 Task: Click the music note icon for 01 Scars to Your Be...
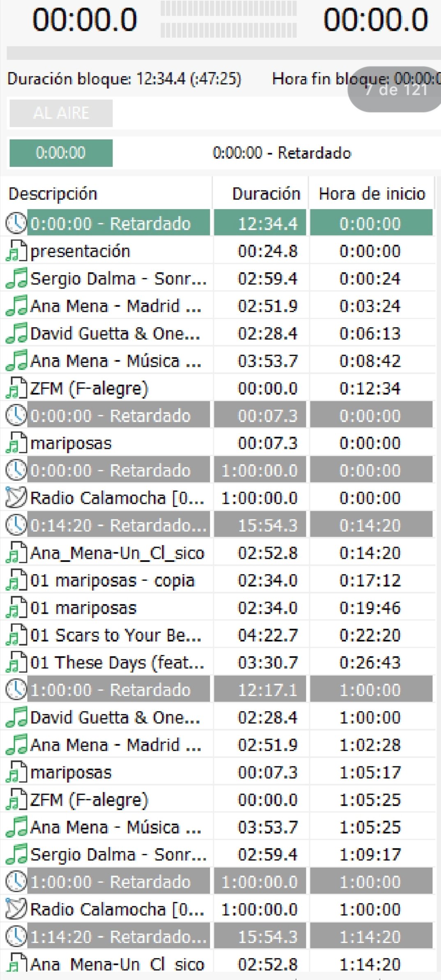coord(16,635)
